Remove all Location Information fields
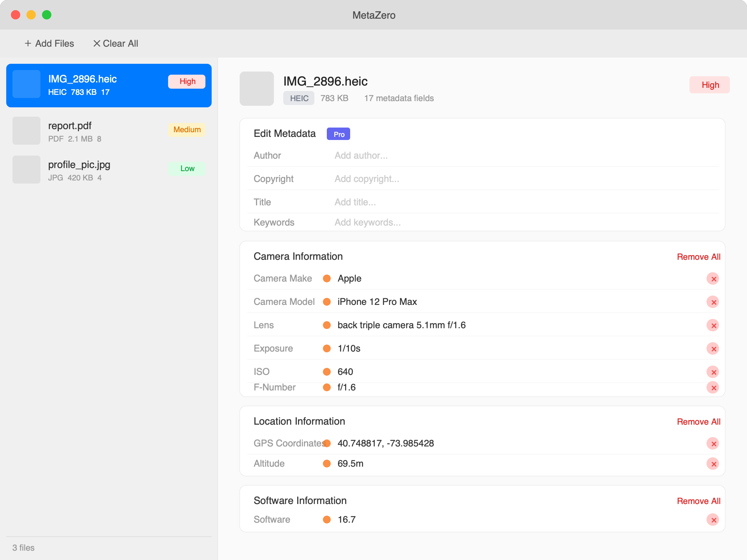Image resolution: width=747 pixels, height=560 pixels. pos(698,422)
